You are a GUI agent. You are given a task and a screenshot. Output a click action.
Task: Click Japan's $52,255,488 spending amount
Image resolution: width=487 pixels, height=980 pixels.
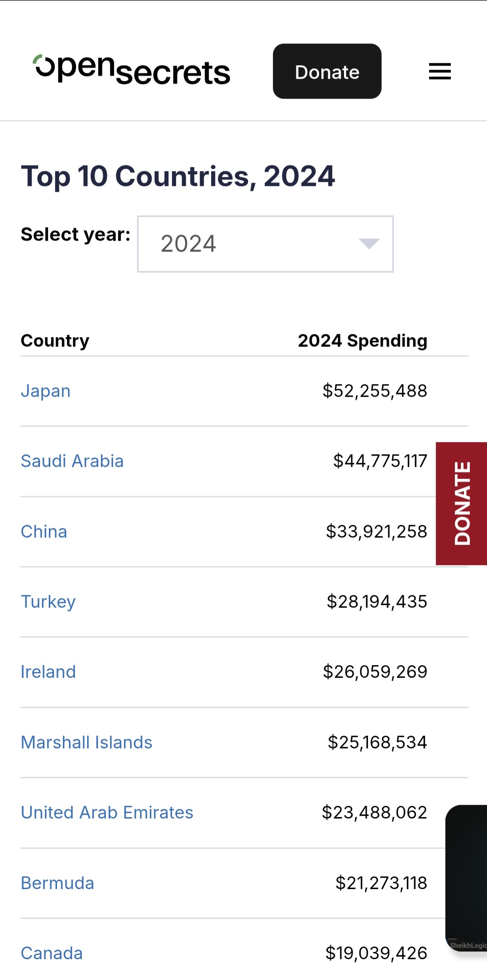click(x=374, y=391)
